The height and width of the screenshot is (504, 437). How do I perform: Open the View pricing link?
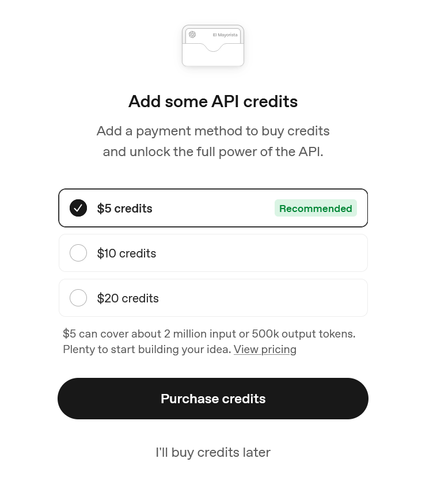(265, 349)
